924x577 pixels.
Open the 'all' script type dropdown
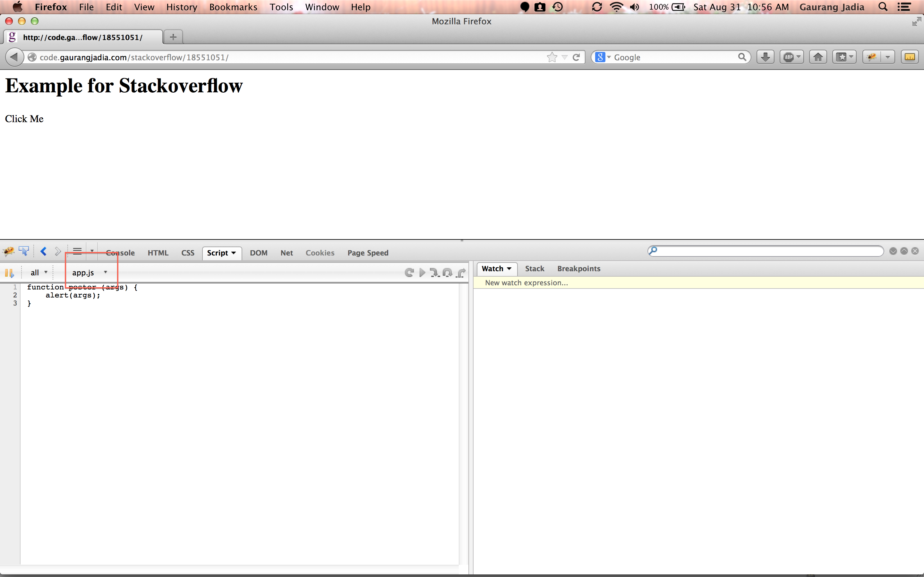click(39, 272)
